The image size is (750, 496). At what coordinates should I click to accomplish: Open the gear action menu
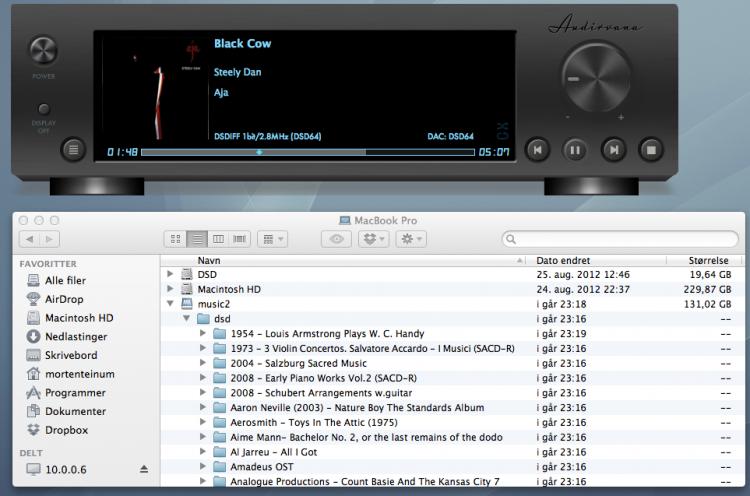point(411,239)
